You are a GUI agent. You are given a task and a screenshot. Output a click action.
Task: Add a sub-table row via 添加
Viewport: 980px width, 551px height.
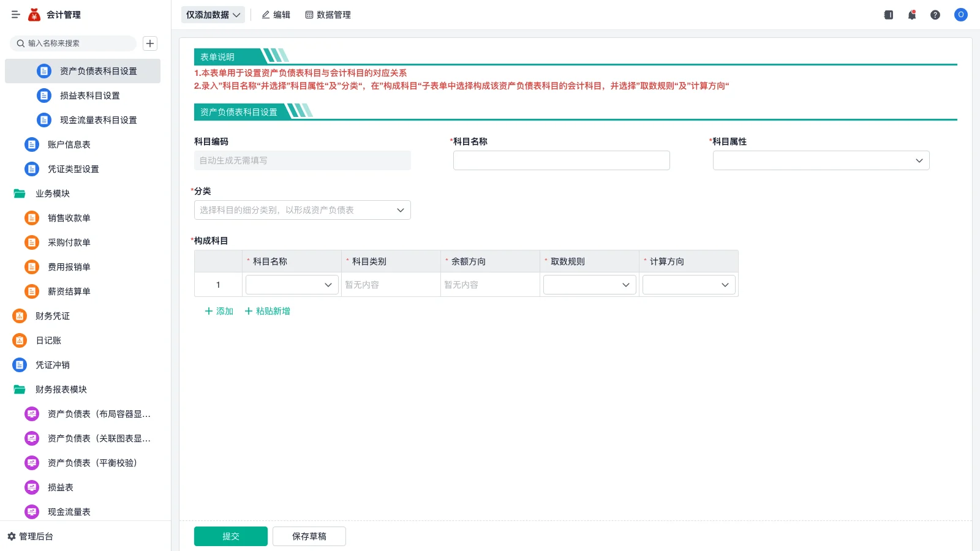[x=219, y=311]
